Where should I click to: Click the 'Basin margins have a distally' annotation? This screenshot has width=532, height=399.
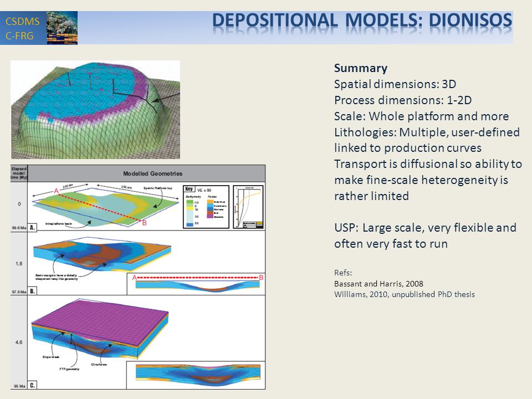57,275
